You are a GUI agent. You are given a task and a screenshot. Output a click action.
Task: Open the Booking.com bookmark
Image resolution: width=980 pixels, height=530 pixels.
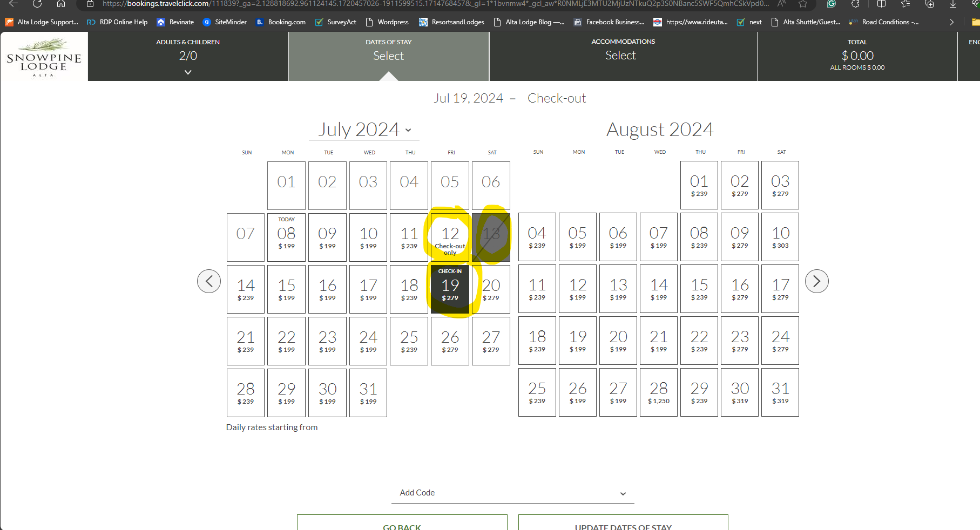(281, 22)
